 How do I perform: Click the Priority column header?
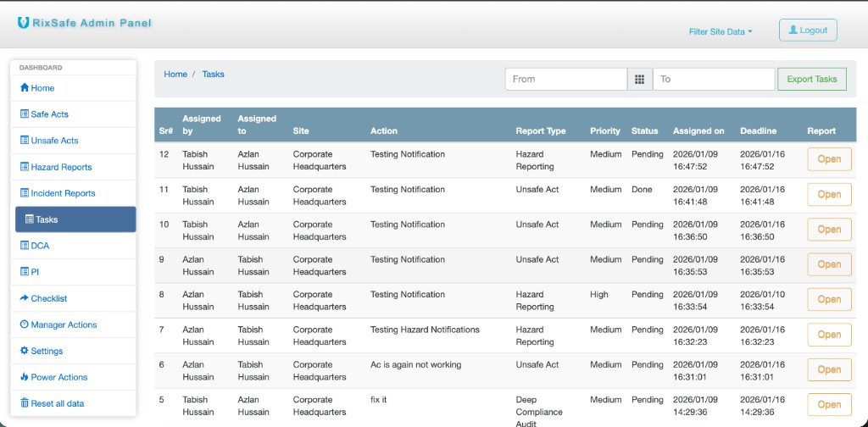coord(605,131)
